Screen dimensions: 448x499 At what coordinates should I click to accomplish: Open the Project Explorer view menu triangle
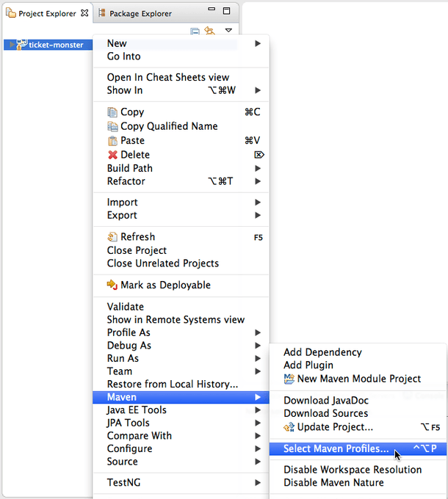tap(228, 31)
